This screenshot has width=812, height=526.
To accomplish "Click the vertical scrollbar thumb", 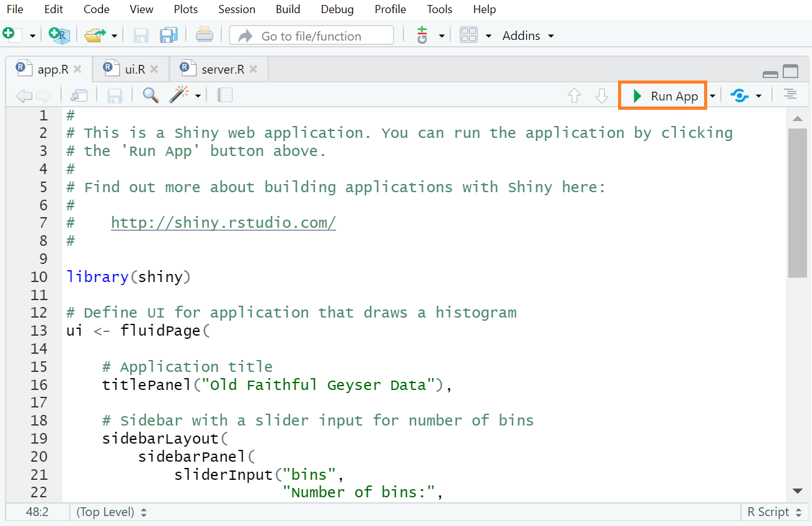I will pos(797,203).
